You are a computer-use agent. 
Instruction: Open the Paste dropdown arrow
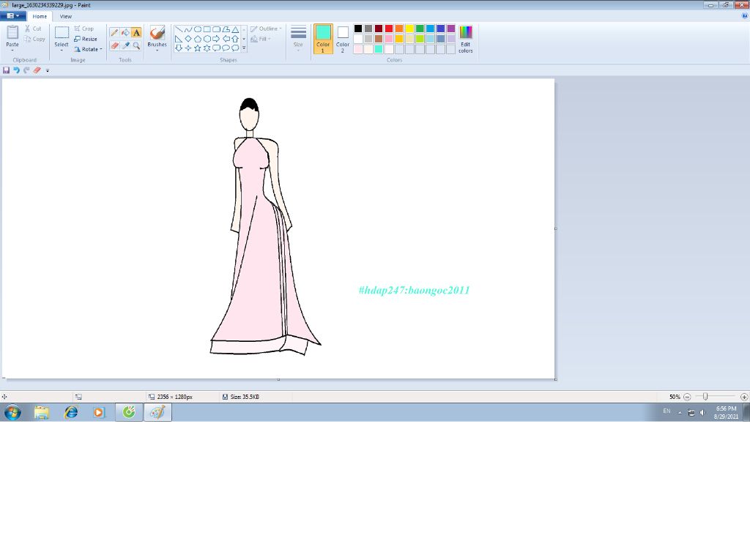point(12,51)
